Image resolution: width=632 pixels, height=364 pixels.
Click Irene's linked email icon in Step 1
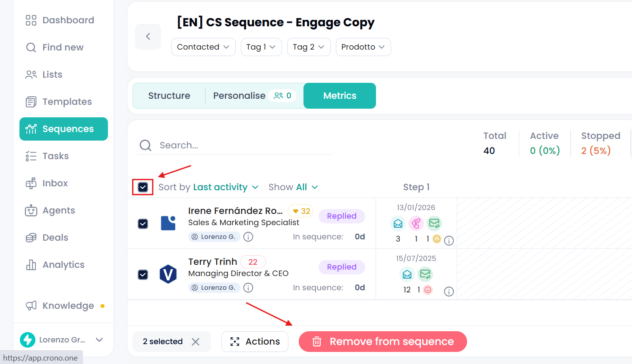416,223
